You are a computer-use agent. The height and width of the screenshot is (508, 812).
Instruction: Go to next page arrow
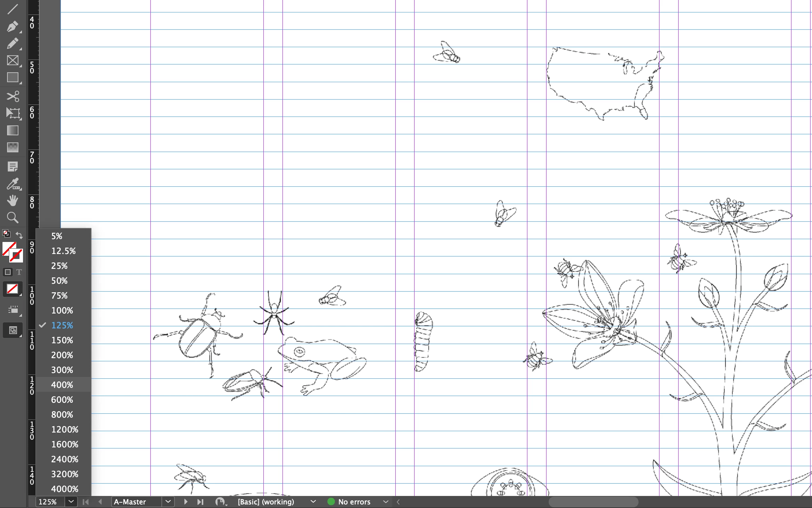185,502
